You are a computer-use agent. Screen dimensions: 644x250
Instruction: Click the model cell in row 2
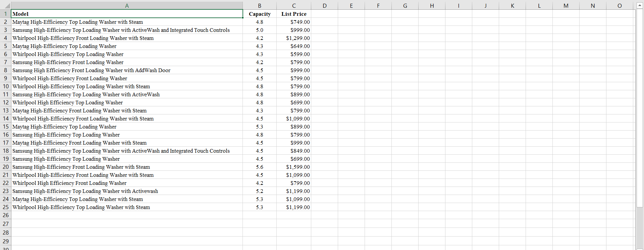point(127,22)
